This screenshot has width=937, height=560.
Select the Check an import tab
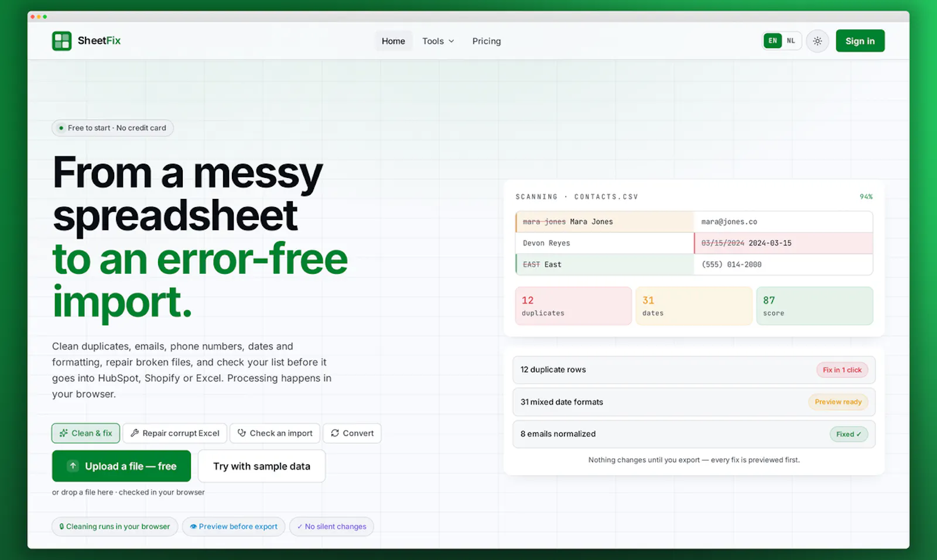(x=275, y=433)
